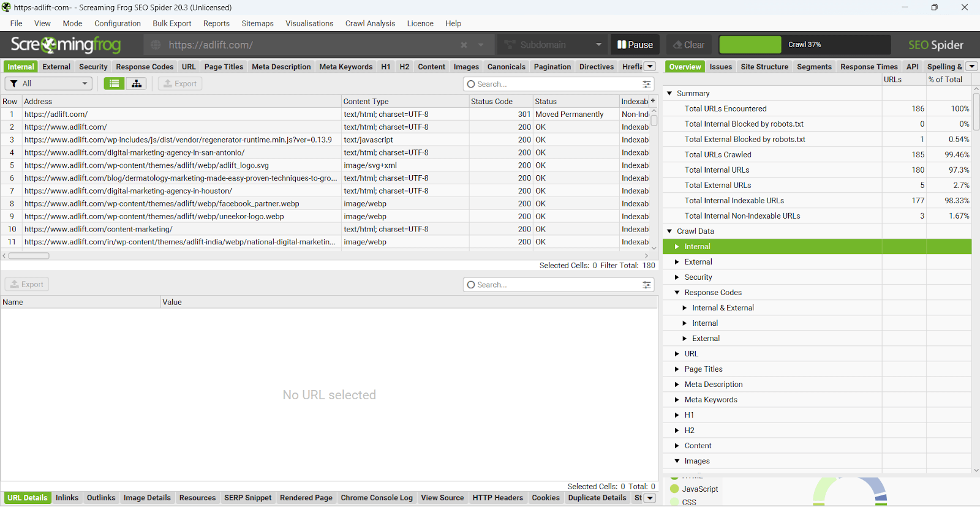The height and width of the screenshot is (507, 980).
Task: Open the HTTP Headers bottom tab
Action: point(497,498)
